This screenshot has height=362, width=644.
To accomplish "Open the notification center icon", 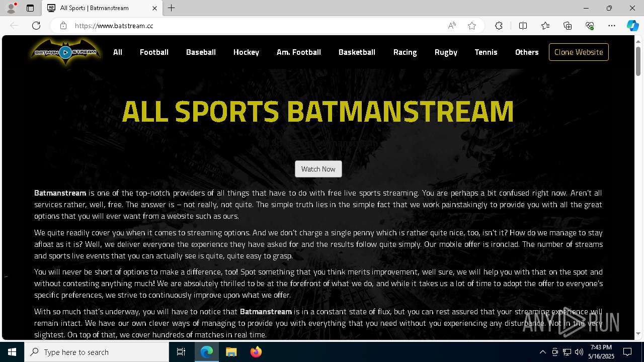I will [x=627, y=352].
